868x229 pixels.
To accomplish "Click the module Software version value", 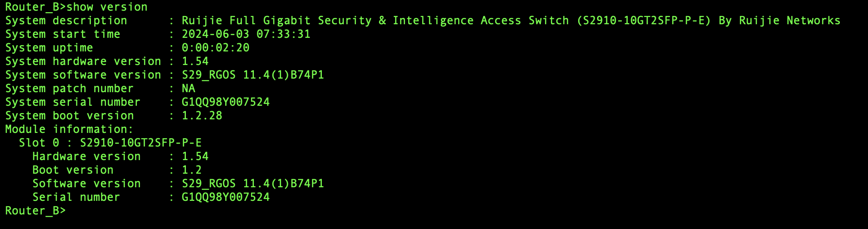I will click(253, 183).
